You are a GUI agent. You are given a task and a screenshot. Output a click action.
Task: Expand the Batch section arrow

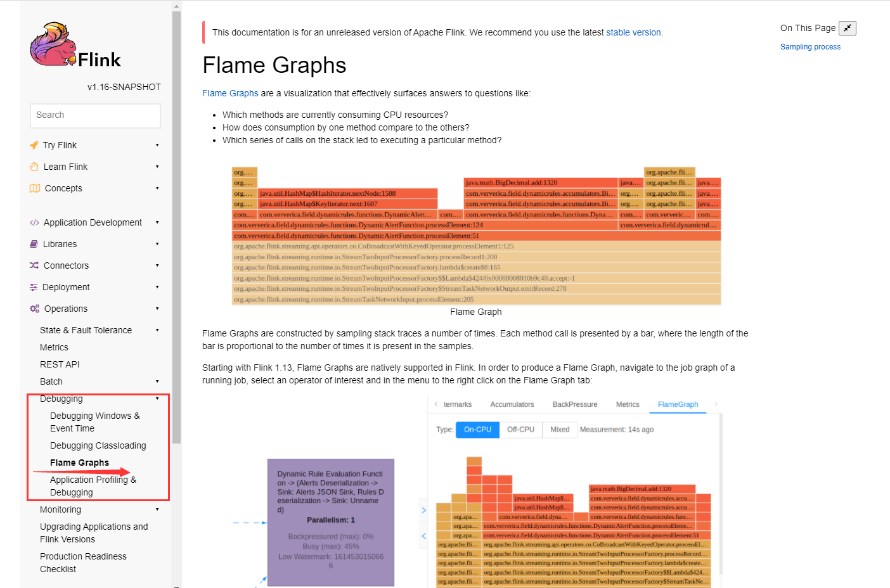pyautogui.click(x=157, y=381)
